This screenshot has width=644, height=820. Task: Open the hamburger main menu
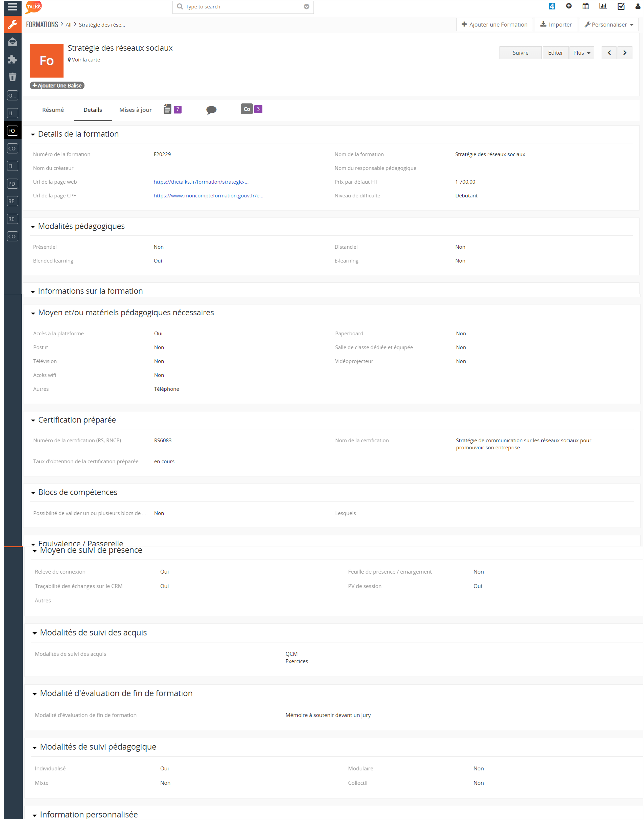[x=12, y=6]
